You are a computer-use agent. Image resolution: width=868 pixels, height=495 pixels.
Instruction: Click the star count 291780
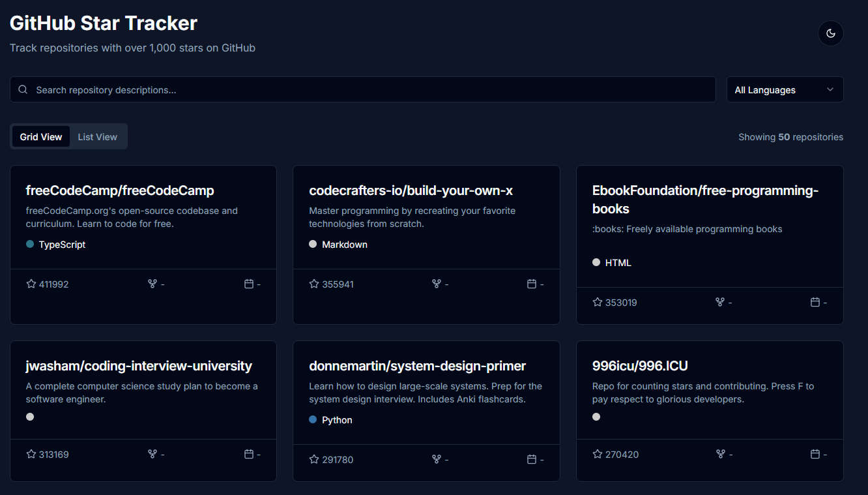tap(338, 460)
